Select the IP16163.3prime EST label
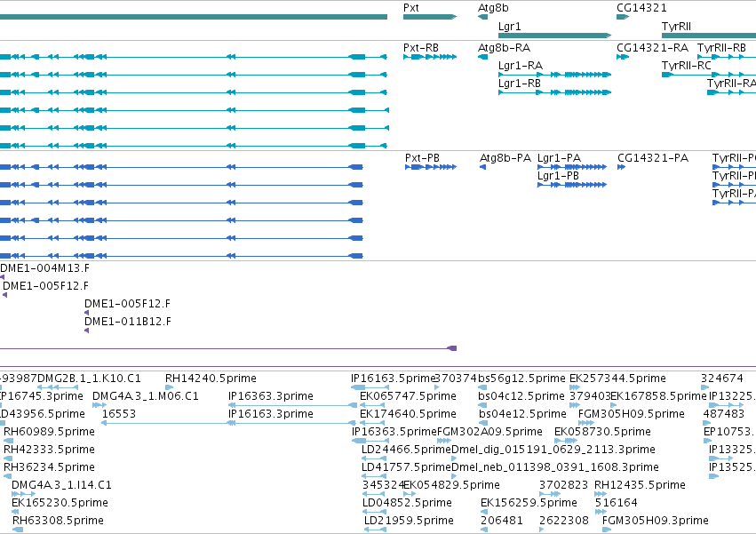The width and height of the screenshot is (756, 534). pos(271,414)
